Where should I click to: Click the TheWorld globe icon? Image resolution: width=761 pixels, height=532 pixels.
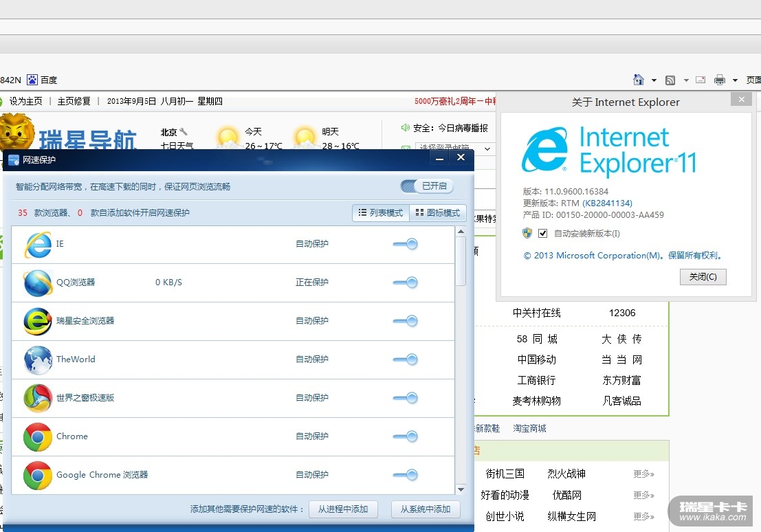point(38,359)
